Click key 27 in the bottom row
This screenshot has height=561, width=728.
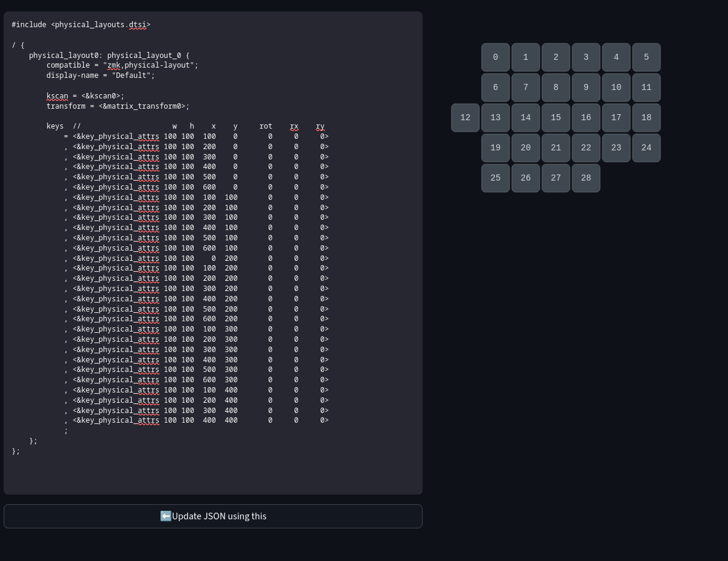point(556,178)
